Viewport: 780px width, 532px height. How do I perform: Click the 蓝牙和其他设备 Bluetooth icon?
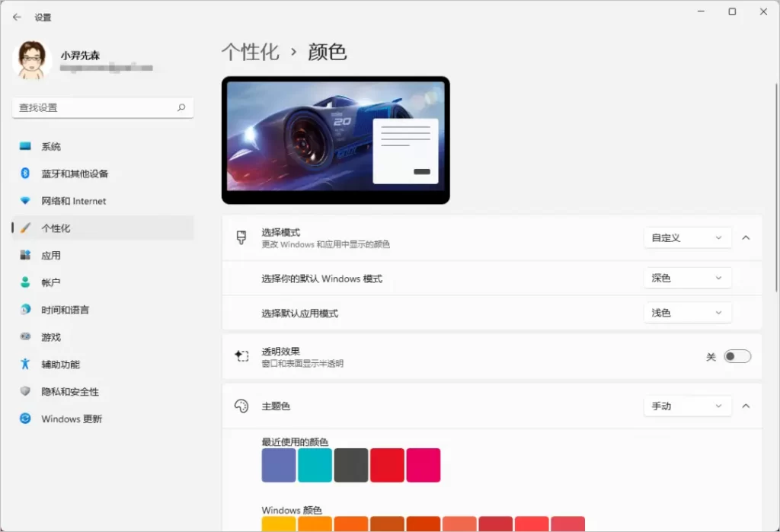point(26,174)
